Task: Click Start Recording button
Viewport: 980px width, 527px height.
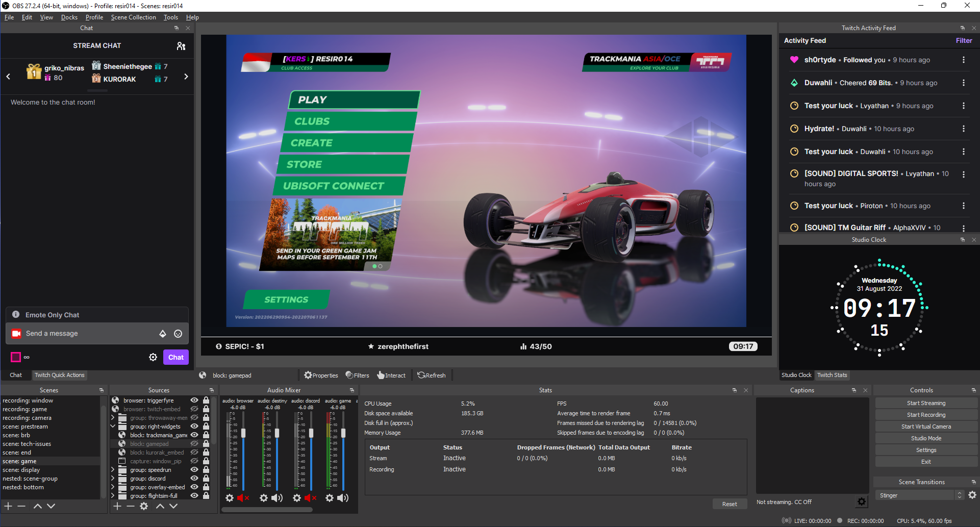Action: (x=926, y=415)
